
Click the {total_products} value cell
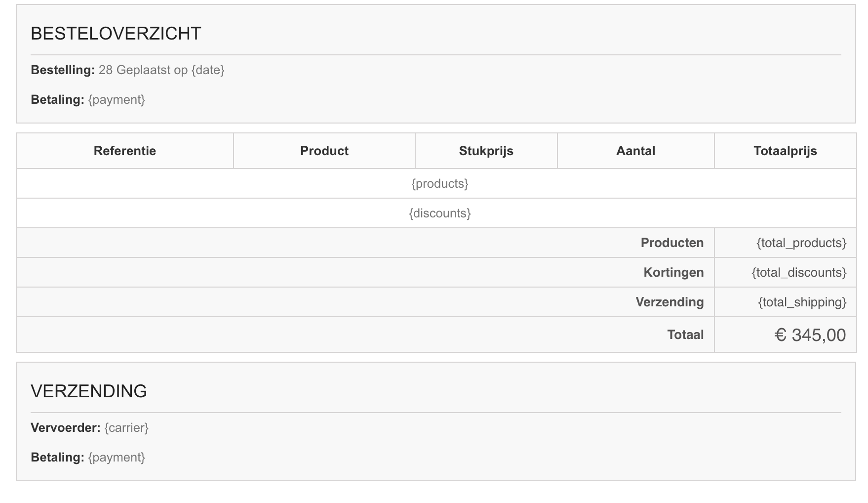pos(786,243)
